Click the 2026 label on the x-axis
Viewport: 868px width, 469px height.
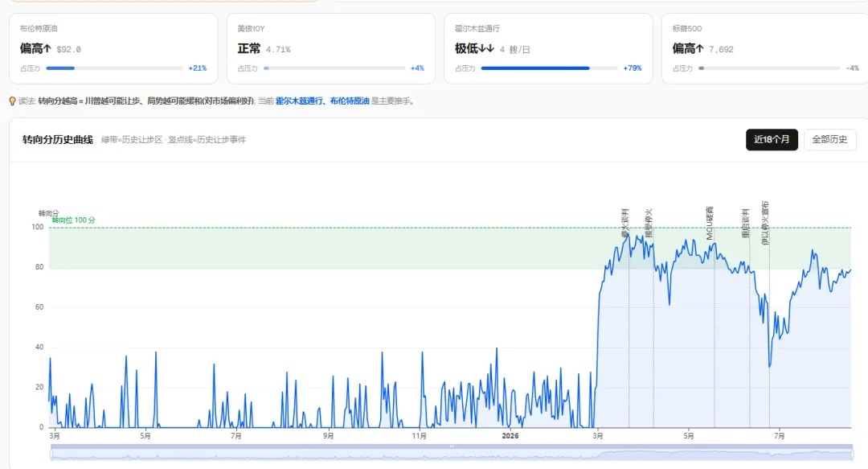click(x=510, y=436)
